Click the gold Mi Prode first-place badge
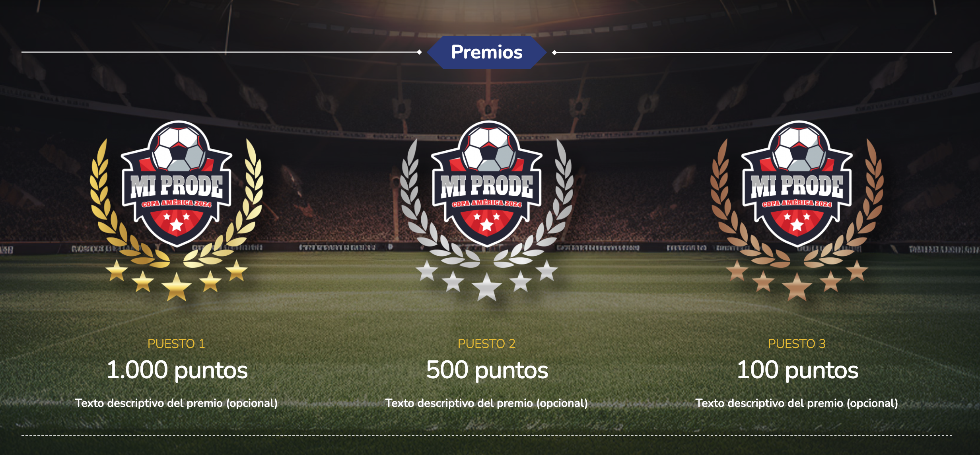The height and width of the screenshot is (455, 980). click(x=177, y=211)
